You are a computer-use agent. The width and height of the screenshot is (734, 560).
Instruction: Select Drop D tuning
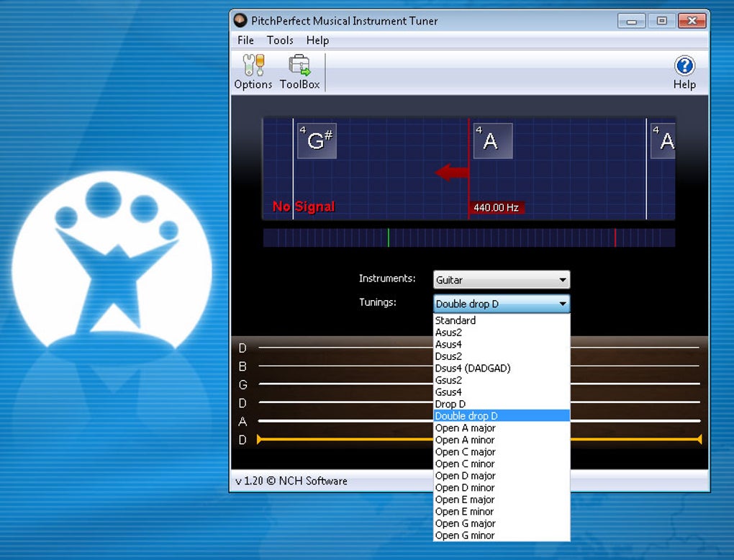point(502,404)
